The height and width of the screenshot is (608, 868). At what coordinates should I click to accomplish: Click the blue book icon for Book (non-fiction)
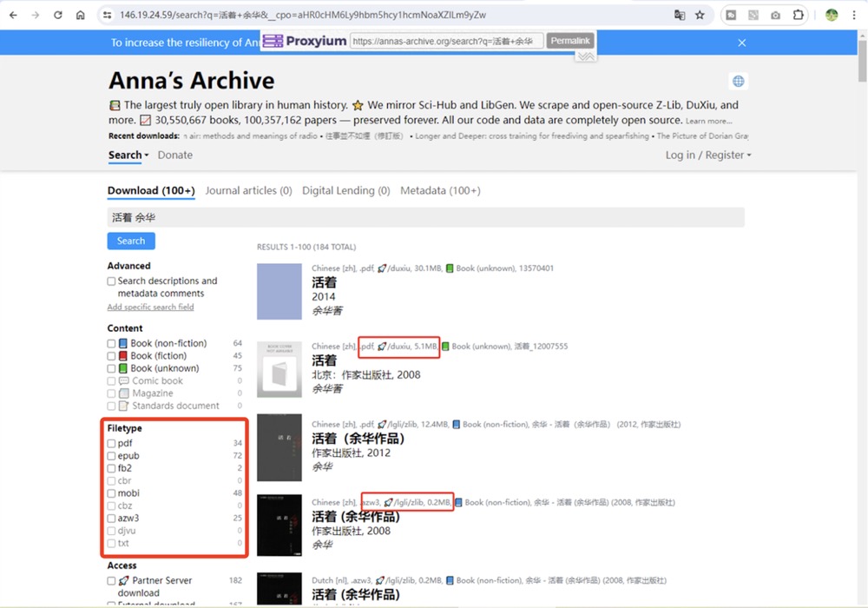tap(123, 344)
